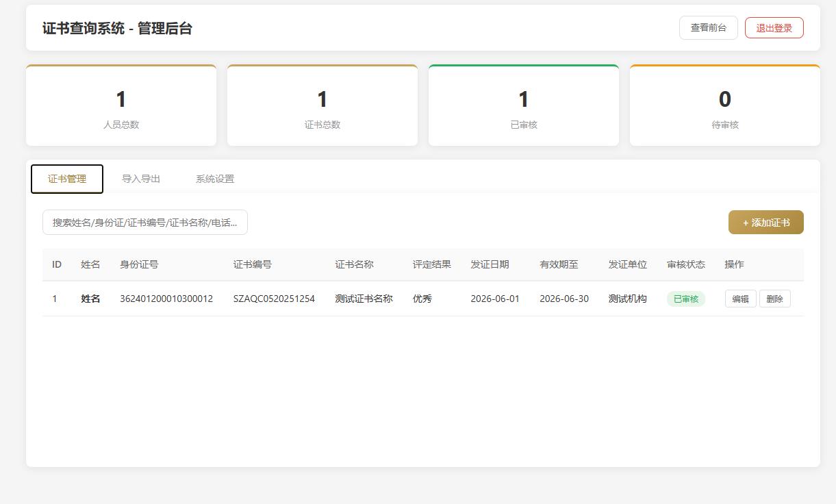
Task: Select the 已审核 statistics card
Action: [524, 105]
